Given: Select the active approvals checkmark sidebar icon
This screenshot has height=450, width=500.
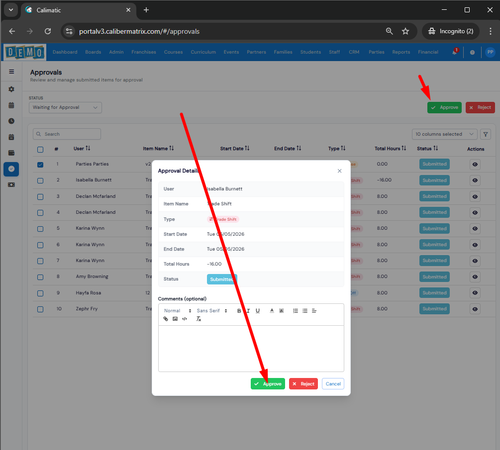Looking at the screenshot, I should 11,169.
